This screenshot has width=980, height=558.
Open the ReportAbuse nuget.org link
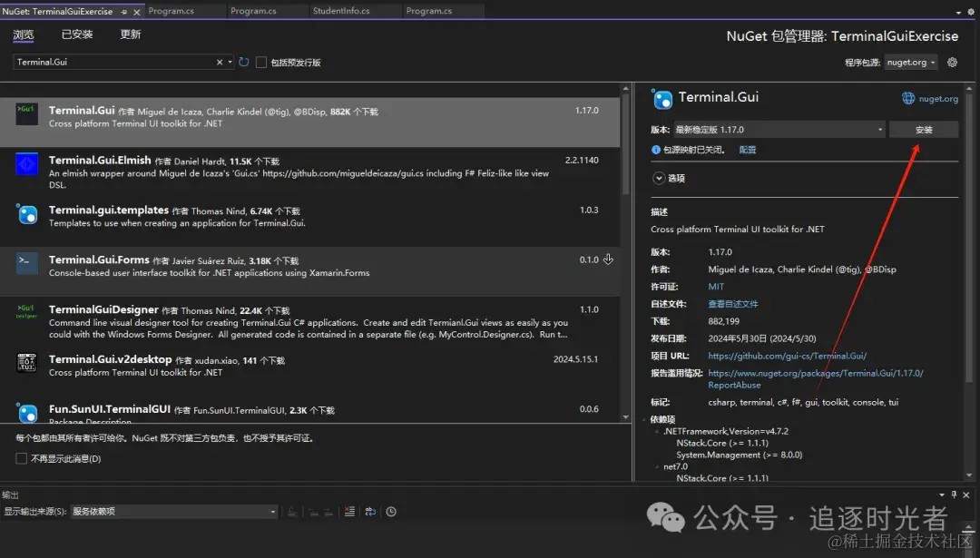click(816, 379)
